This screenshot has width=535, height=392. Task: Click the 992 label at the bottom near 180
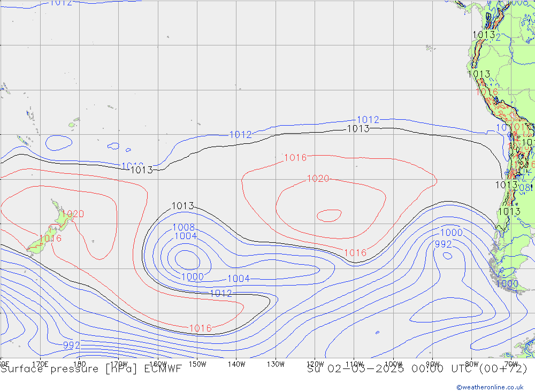(x=71, y=345)
